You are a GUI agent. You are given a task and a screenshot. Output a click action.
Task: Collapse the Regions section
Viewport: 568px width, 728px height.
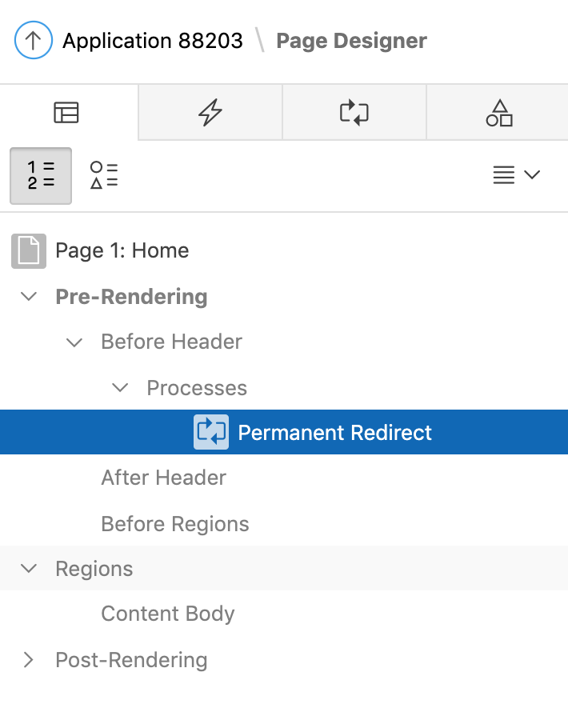coord(29,569)
